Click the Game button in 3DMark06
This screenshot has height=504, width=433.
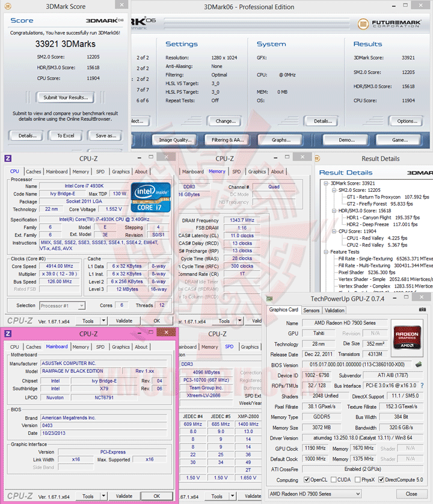click(399, 140)
